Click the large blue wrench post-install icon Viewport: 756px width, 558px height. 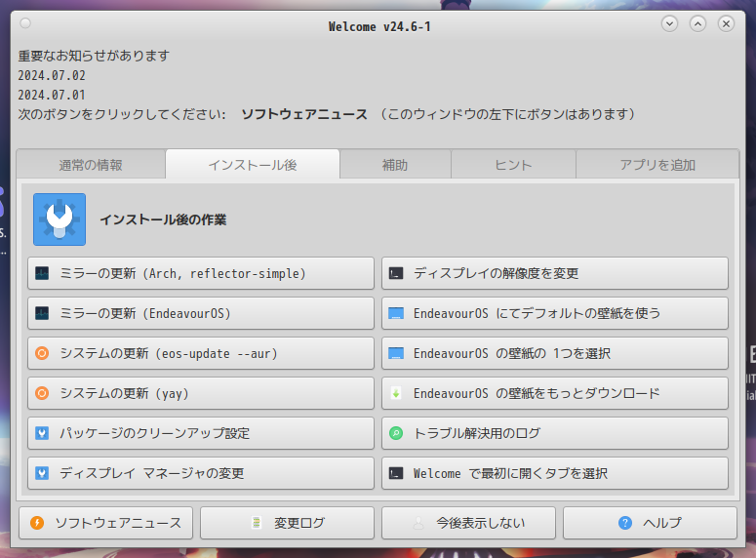[x=60, y=219]
